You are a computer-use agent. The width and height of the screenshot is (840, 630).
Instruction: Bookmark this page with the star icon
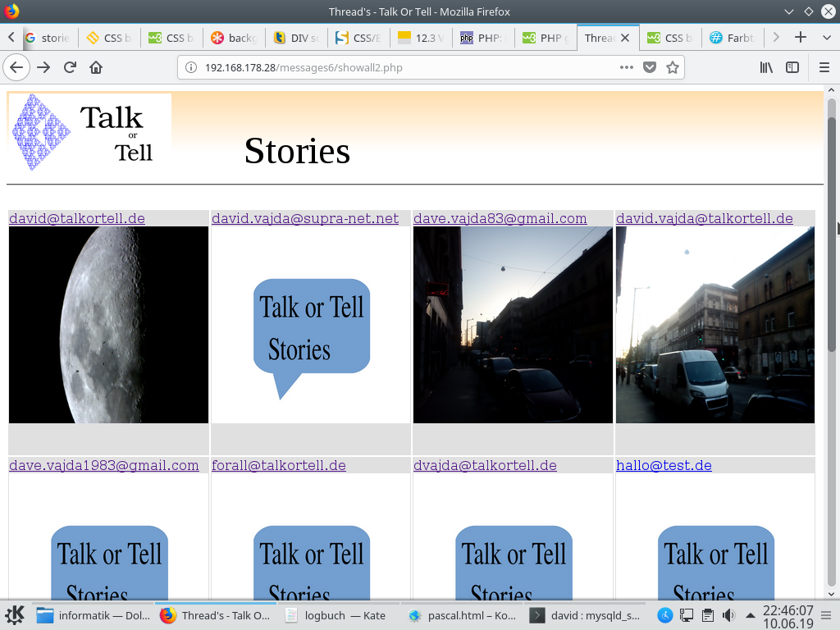(x=673, y=67)
